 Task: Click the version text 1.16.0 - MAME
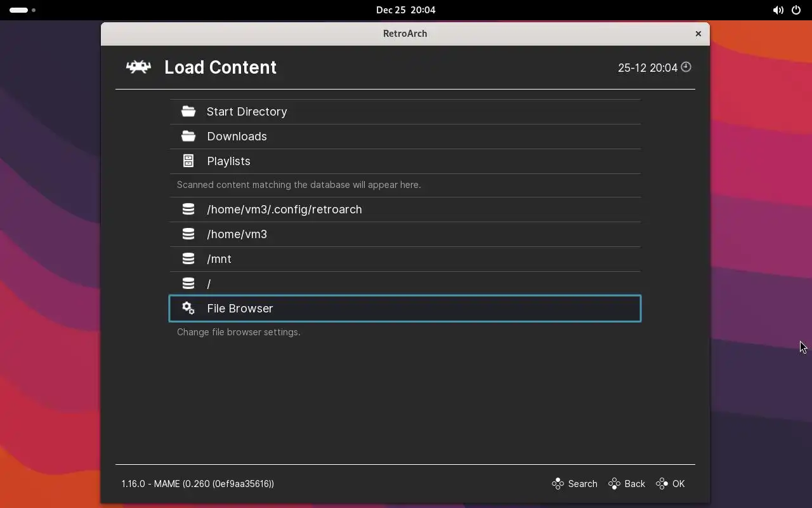click(198, 484)
